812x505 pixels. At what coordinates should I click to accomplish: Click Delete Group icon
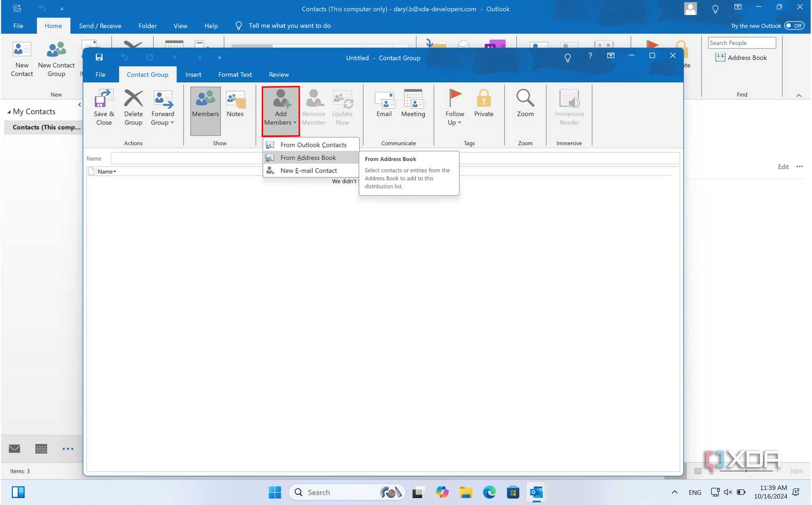tap(133, 107)
